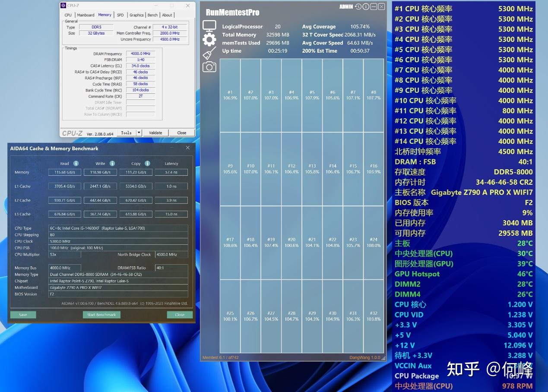Select memtest cell #5 showing 107.9%
The width and height of the screenshot is (548, 392).
[312, 95]
